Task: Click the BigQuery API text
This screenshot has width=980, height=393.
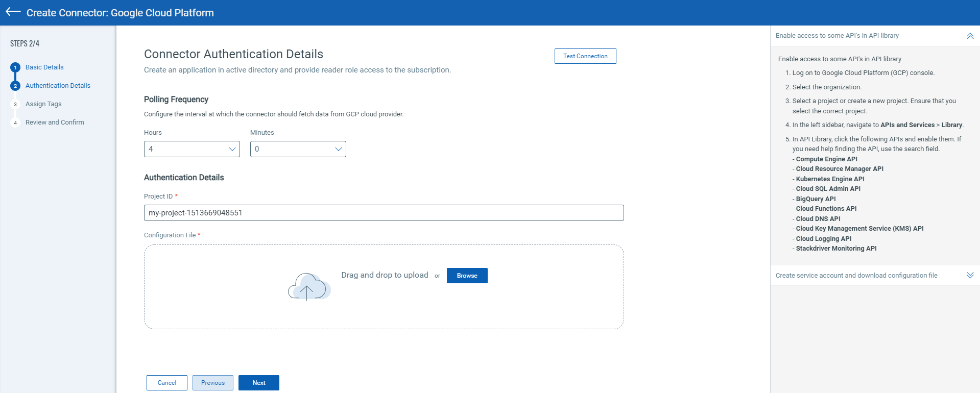Action: coord(816,199)
